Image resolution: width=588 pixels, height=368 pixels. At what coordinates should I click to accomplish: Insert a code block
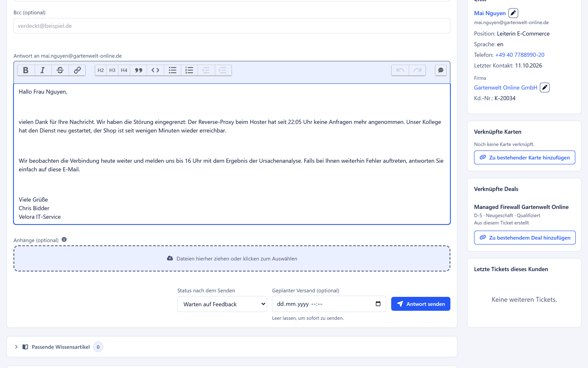coord(156,70)
